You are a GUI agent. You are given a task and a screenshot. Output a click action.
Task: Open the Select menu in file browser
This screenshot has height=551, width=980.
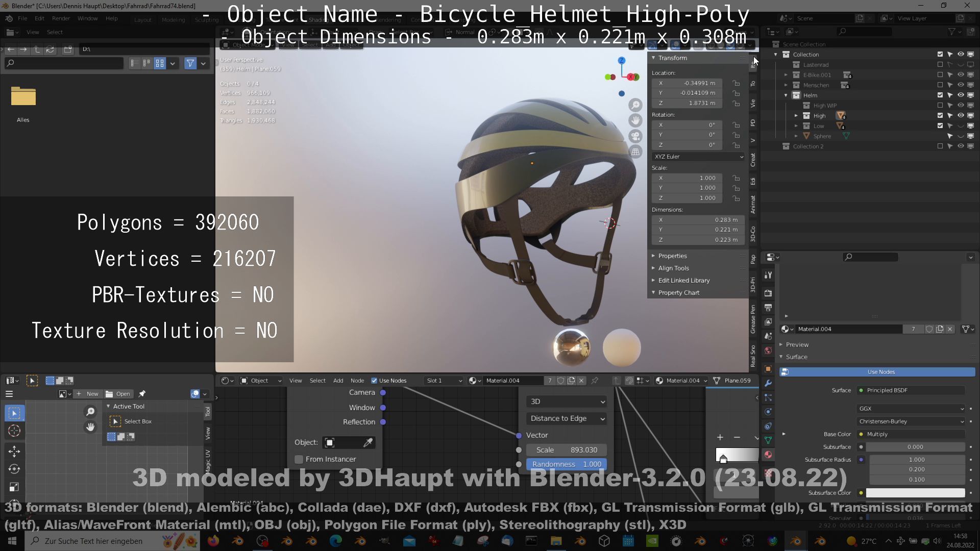coord(55,32)
